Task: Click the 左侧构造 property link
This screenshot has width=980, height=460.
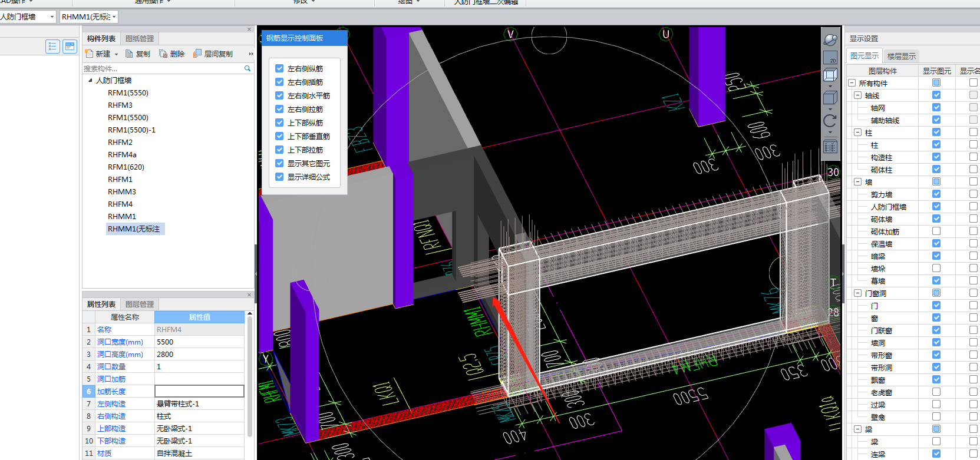Action: click(111, 403)
